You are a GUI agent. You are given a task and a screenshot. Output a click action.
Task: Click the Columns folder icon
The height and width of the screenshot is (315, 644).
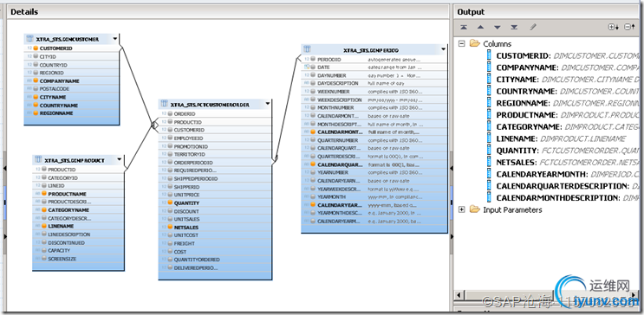(475, 43)
